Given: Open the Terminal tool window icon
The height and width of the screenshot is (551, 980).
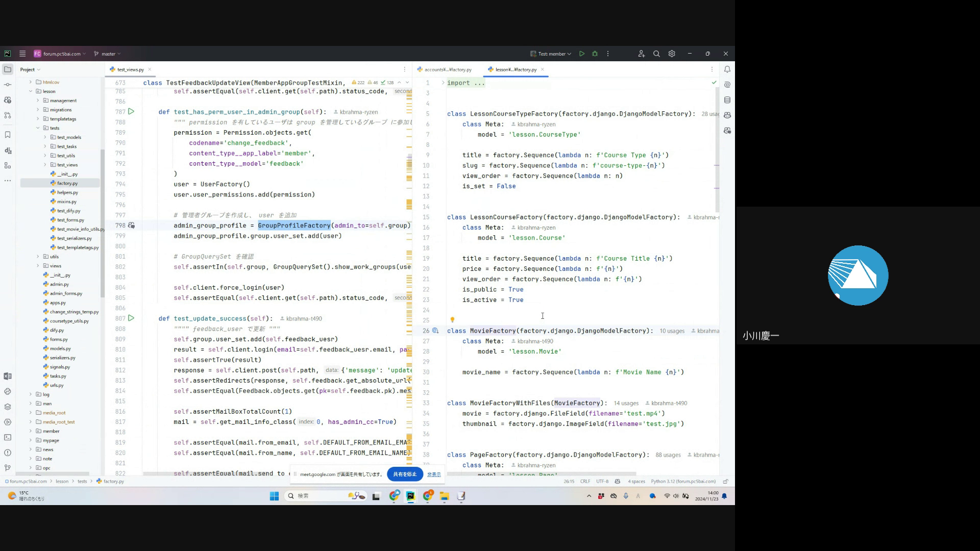Looking at the screenshot, I should pyautogui.click(x=8, y=437).
